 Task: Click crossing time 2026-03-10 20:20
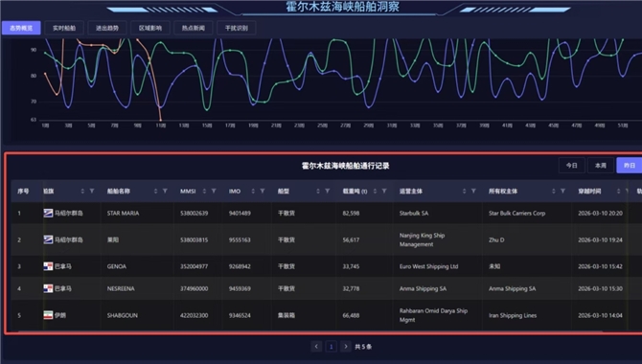tap(600, 213)
